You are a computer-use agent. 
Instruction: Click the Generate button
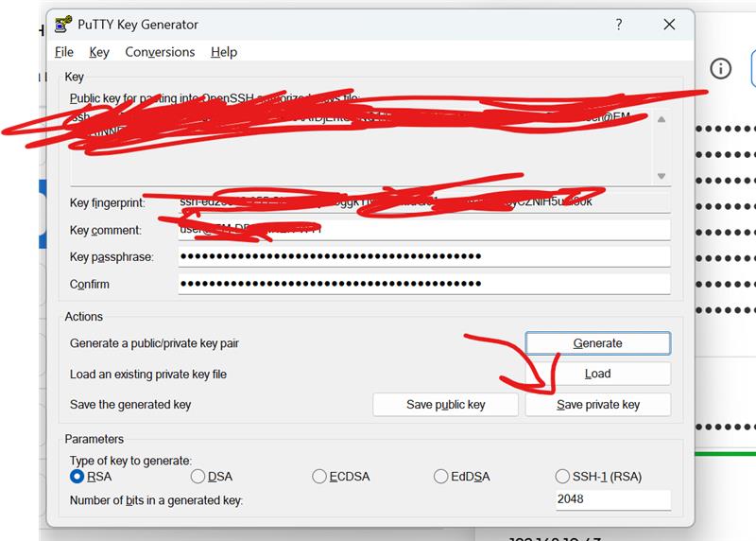click(598, 343)
